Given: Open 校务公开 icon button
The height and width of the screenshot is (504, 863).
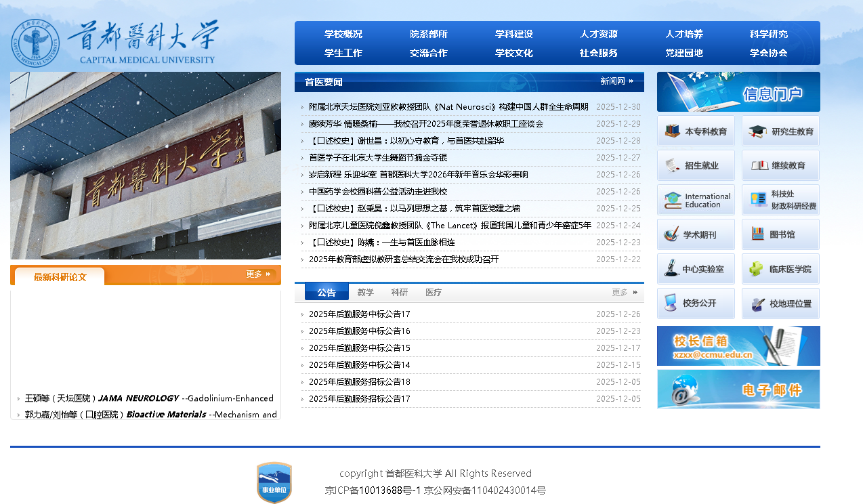Looking at the screenshot, I should pyautogui.click(x=696, y=303).
